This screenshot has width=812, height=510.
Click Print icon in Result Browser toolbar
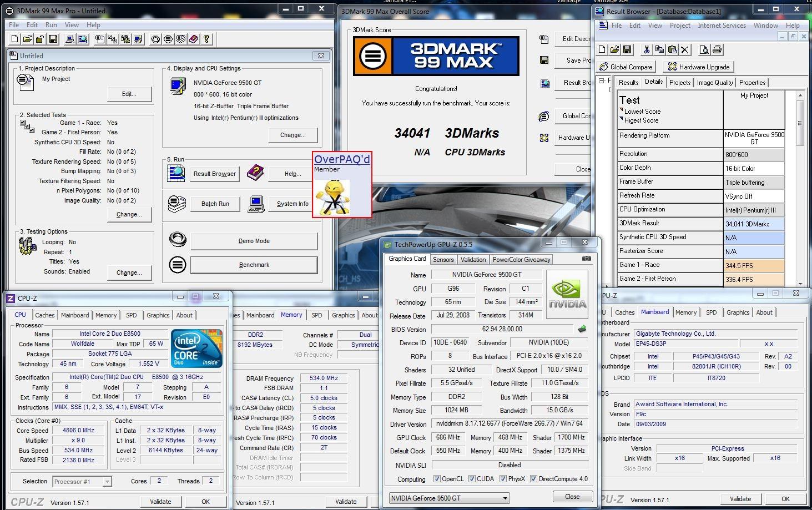point(717,49)
